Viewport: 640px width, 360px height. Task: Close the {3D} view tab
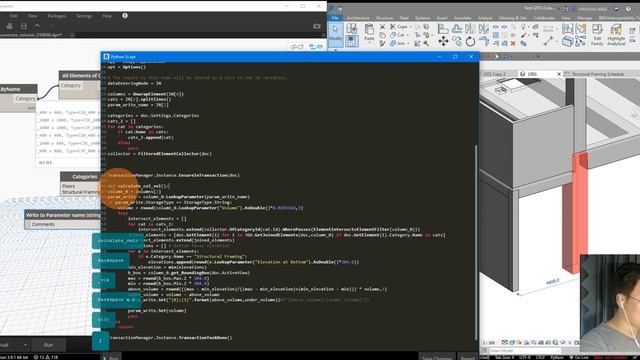[x=559, y=74]
